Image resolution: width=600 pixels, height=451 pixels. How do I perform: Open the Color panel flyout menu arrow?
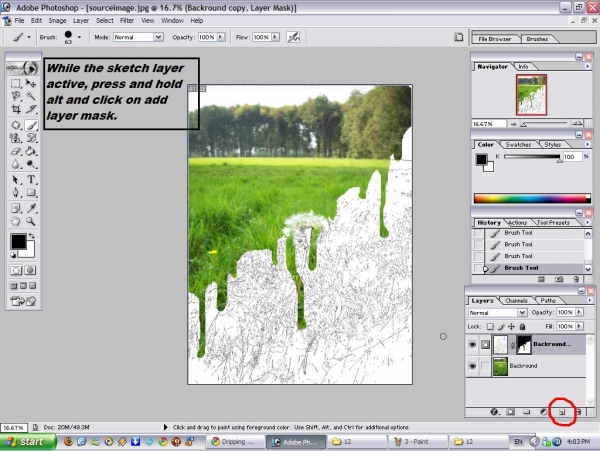point(587,144)
